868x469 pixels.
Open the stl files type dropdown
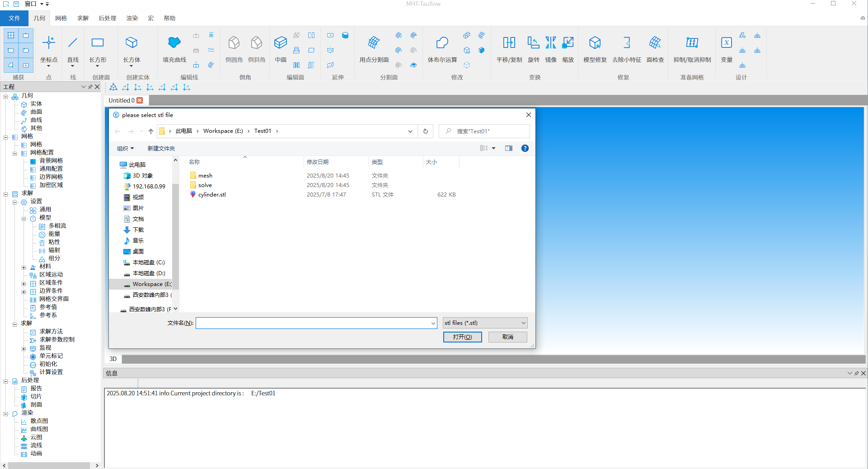point(485,323)
